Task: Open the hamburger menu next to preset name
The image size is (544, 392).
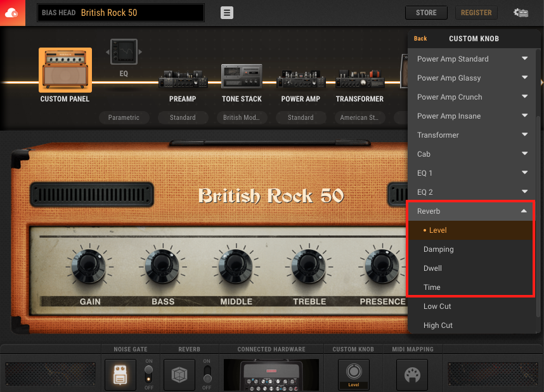Action: point(226,13)
